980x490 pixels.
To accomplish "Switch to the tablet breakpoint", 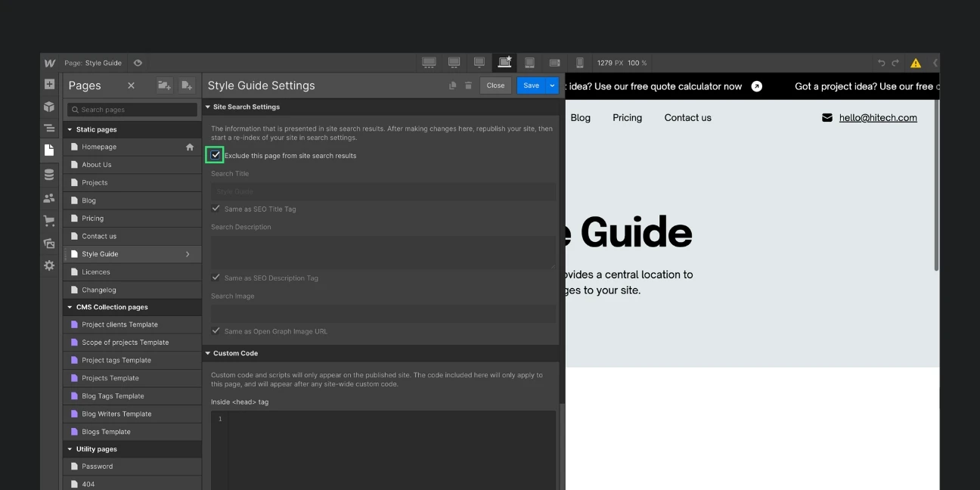I will click(x=529, y=63).
